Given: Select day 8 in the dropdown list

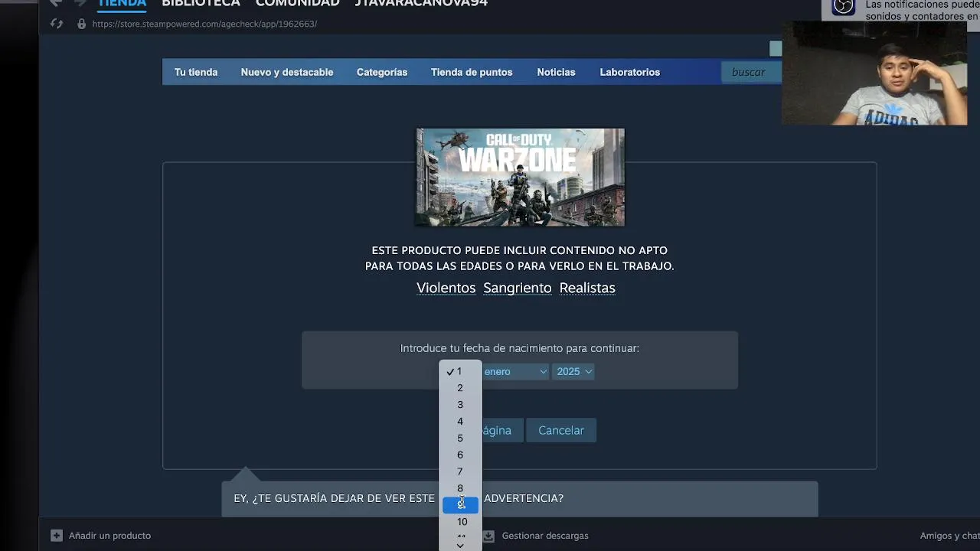Looking at the screenshot, I should point(460,488).
